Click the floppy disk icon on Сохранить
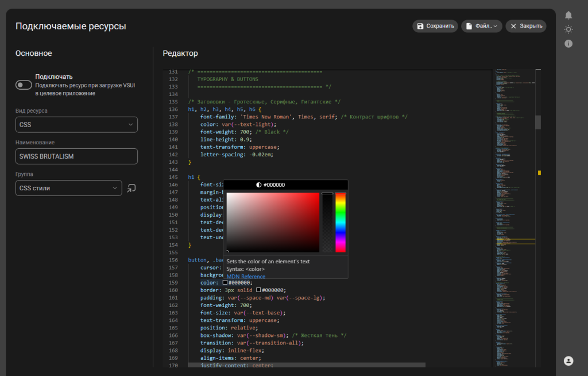This screenshot has height=376, width=588. coord(420,26)
